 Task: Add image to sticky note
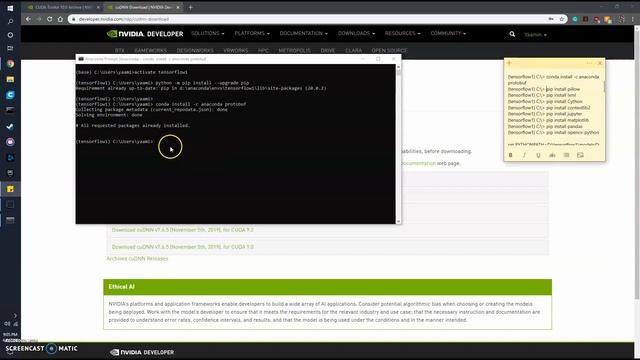[x=580, y=155]
